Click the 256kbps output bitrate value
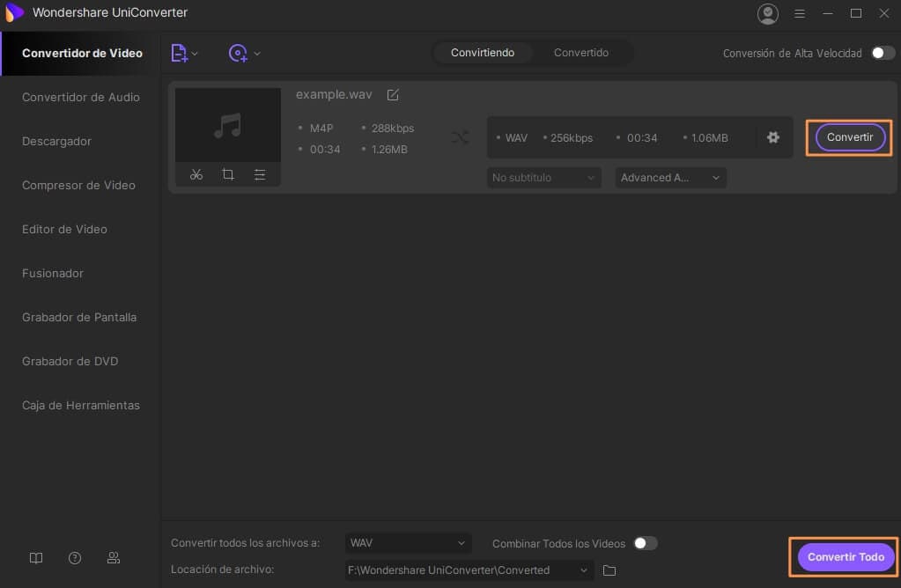This screenshot has height=588, width=901. (x=572, y=138)
